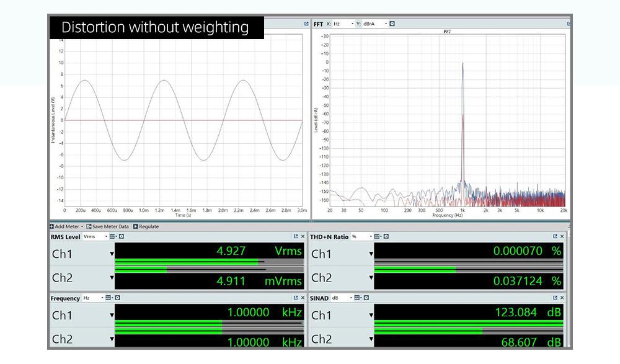The image size is (620, 364).
Task: Pop out the RMS Level meter panel
Action: [296, 236]
